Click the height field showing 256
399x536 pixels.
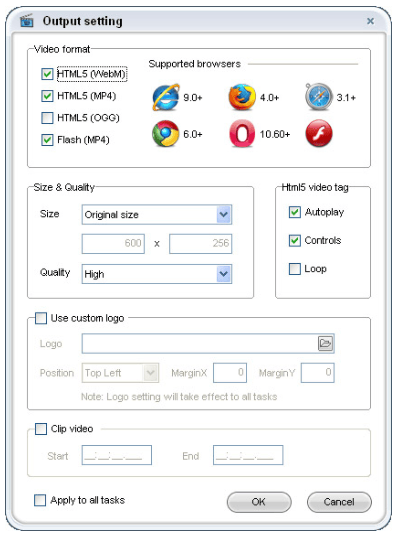point(201,244)
